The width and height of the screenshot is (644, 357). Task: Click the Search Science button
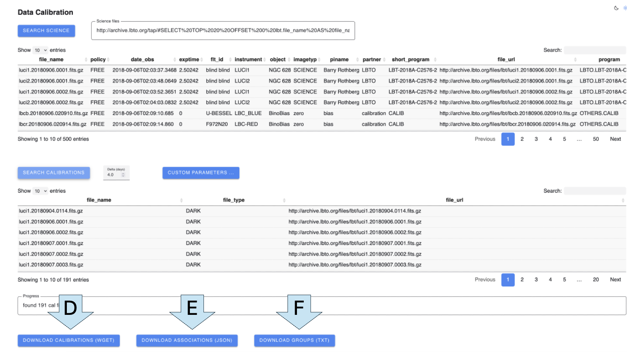[x=46, y=31]
